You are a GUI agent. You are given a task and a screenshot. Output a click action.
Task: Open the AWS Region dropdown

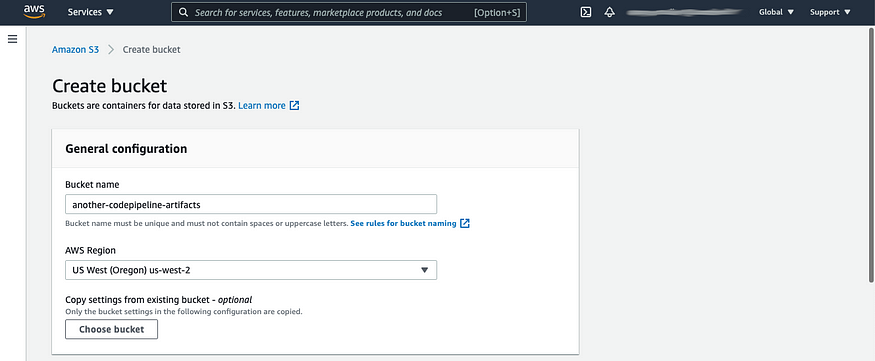coord(251,270)
